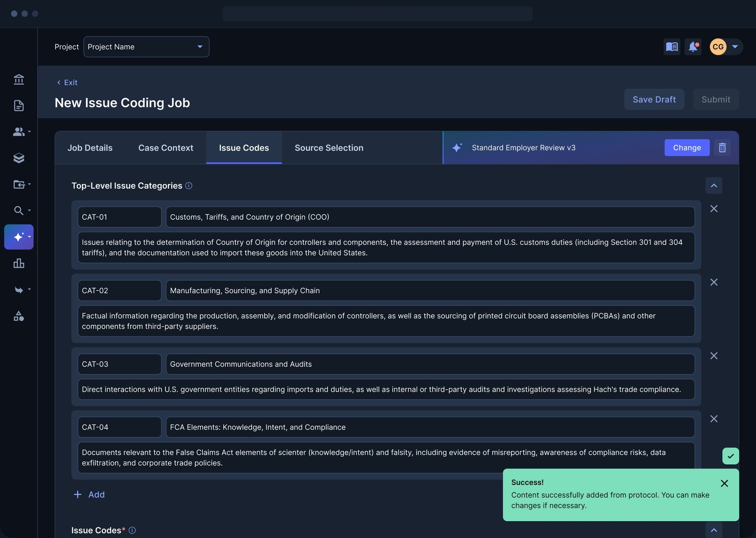Remove the CAT-01 category row
The image size is (756, 538).
pyautogui.click(x=714, y=208)
